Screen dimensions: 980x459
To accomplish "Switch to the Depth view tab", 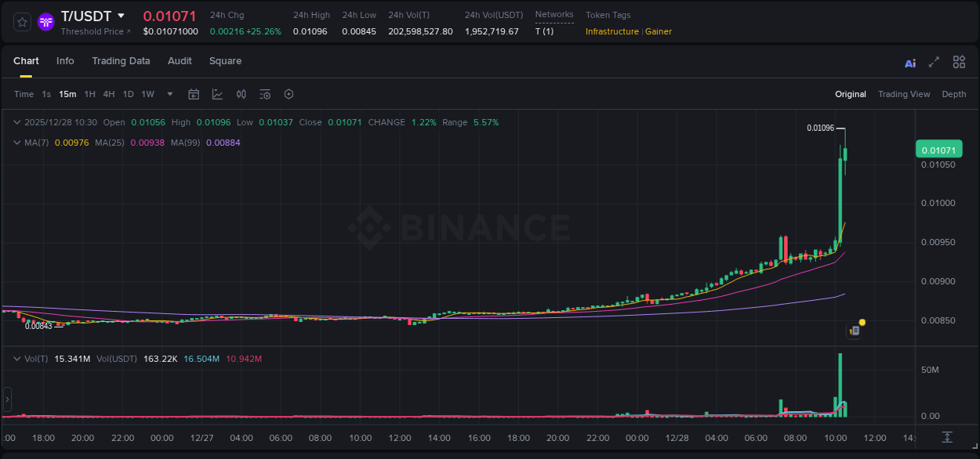I will click(953, 94).
